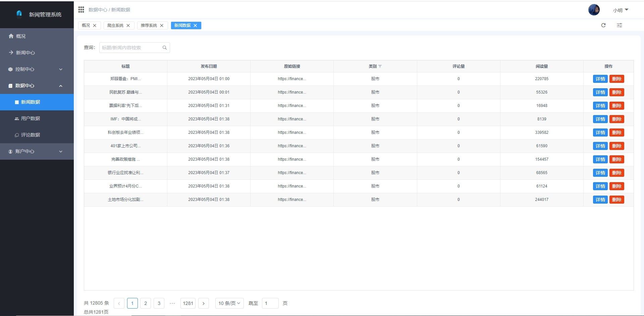Switch to the 概况 tab

point(86,25)
